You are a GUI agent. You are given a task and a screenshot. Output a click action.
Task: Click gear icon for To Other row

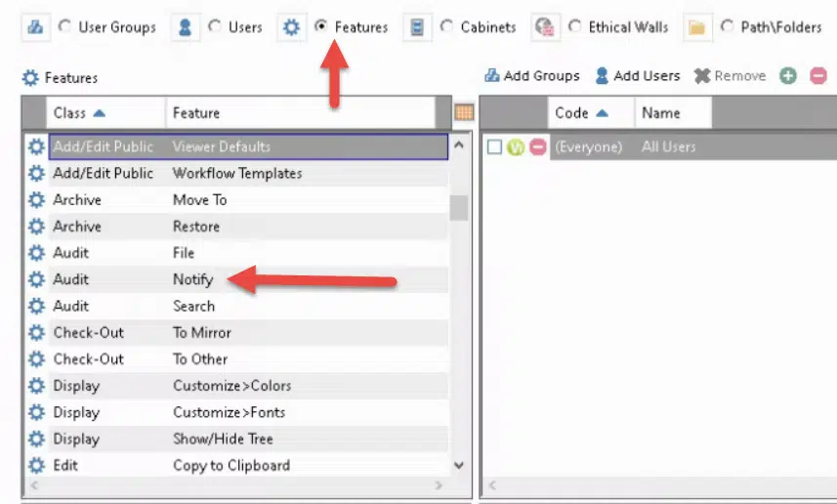point(36,358)
